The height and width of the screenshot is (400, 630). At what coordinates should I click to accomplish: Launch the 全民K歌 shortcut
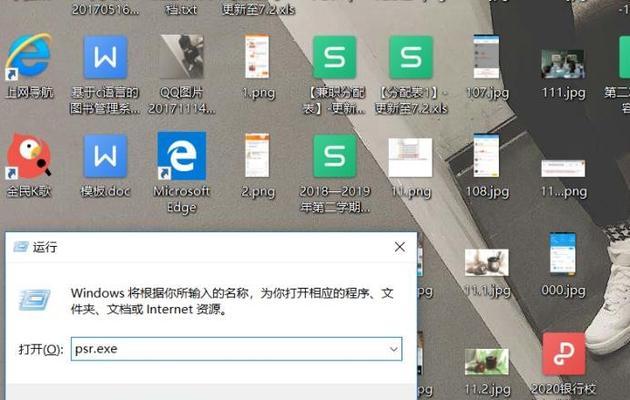pos(29,156)
